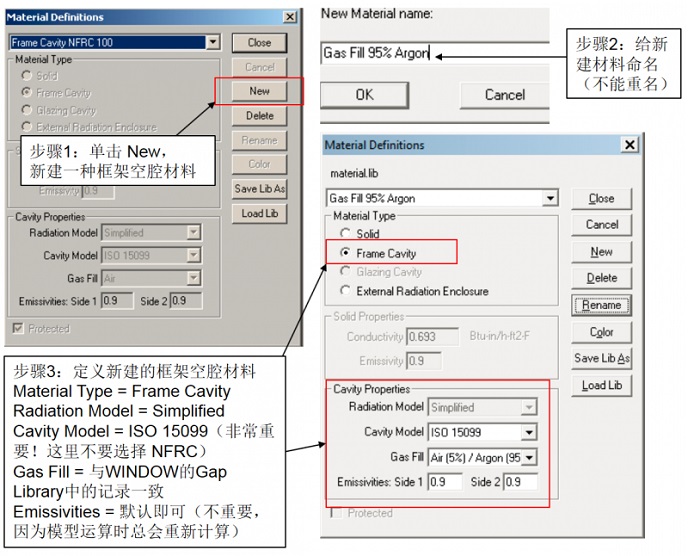Image resolution: width=688 pixels, height=556 pixels.
Task: Click Emissivities Side 2 field in right dialog
Action: tap(520, 482)
